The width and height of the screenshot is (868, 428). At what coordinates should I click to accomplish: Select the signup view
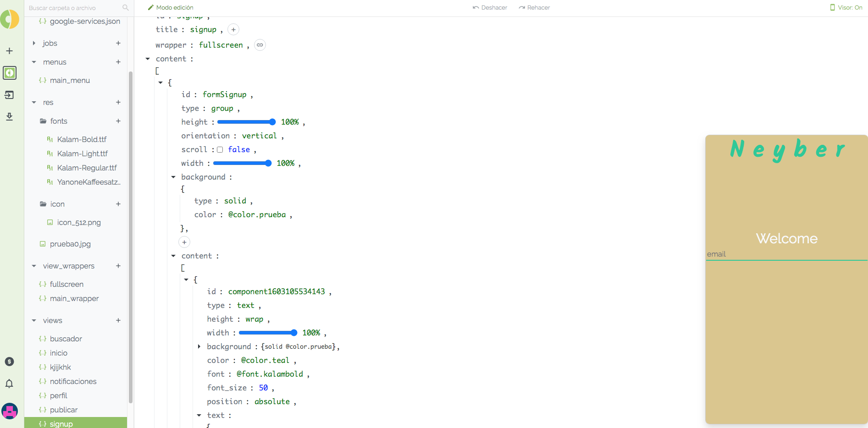(76, 423)
